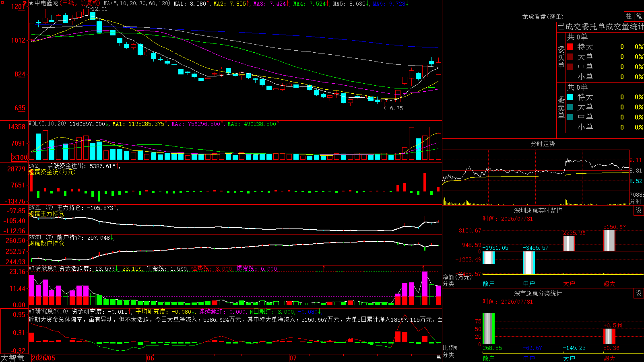This screenshot has width=644, height=362.
Task: Click the 爆发线: 6.000 label
Action: [x=257, y=269]
